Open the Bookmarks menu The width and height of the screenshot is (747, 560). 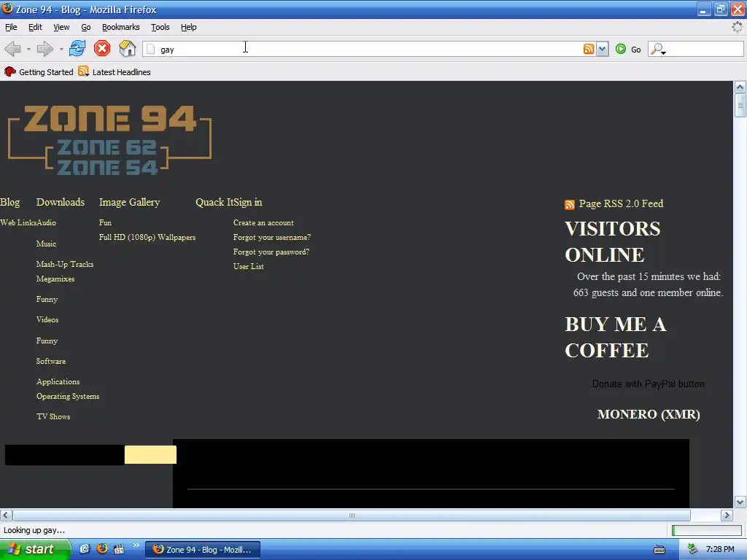point(120,27)
